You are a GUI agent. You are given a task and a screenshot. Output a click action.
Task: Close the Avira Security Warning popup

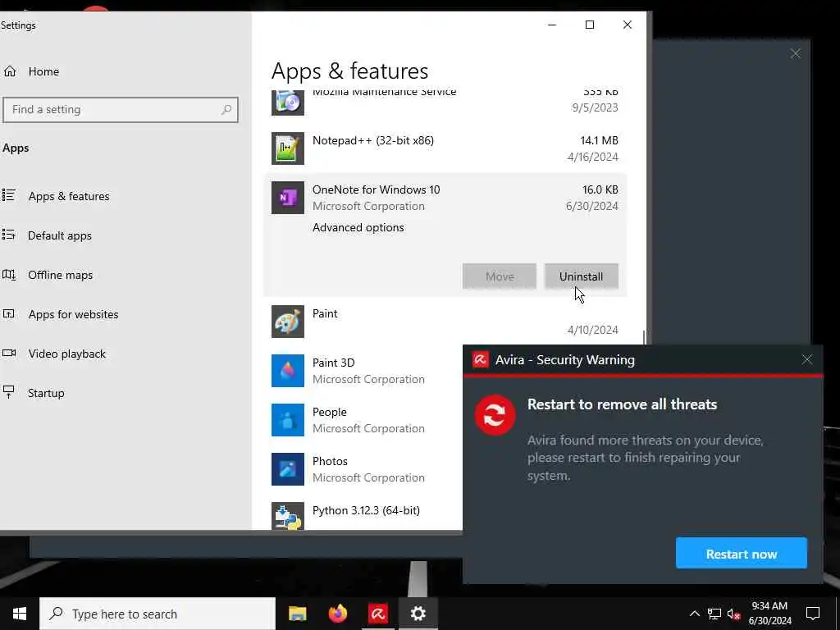tap(807, 360)
